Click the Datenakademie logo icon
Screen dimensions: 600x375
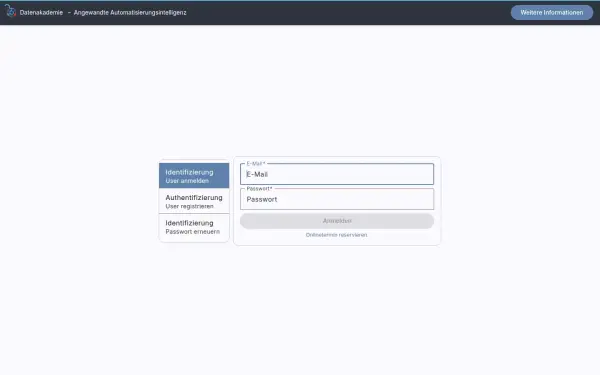[11, 11]
